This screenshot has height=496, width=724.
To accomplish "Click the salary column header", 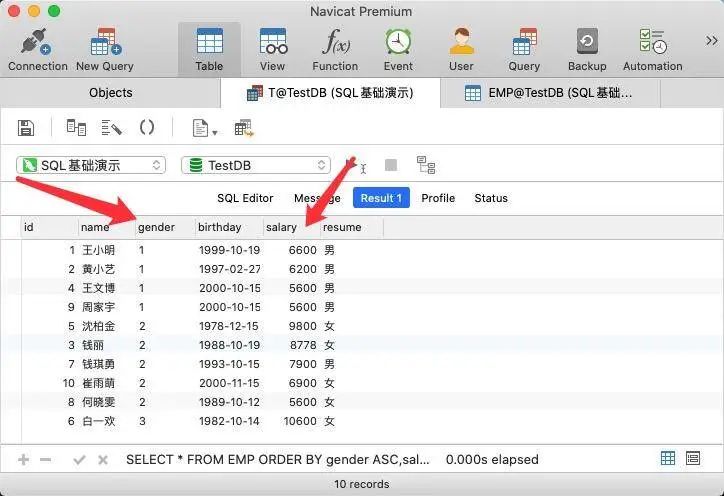I will [282, 227].
